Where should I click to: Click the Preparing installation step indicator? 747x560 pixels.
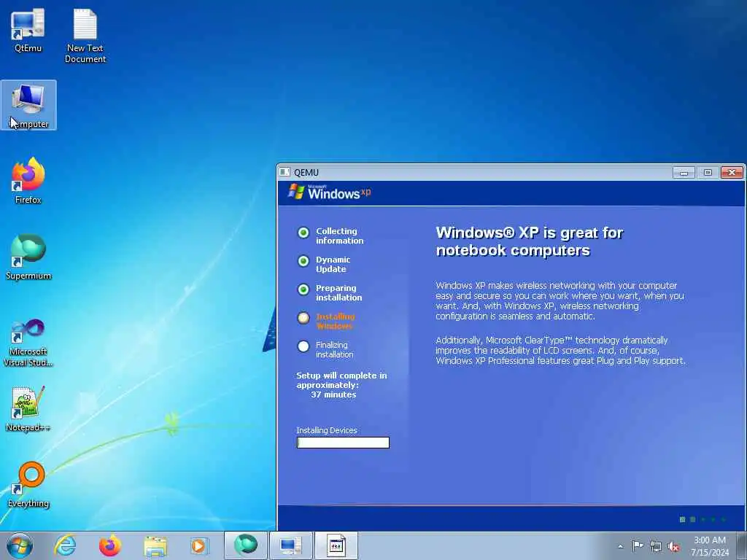coord(303,289)
